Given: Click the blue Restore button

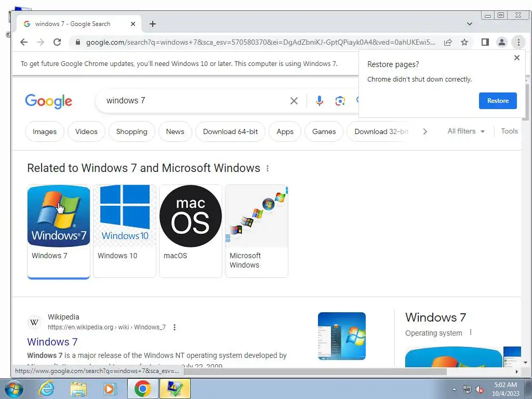Looking at the screenshot, I should pos(498,101).
